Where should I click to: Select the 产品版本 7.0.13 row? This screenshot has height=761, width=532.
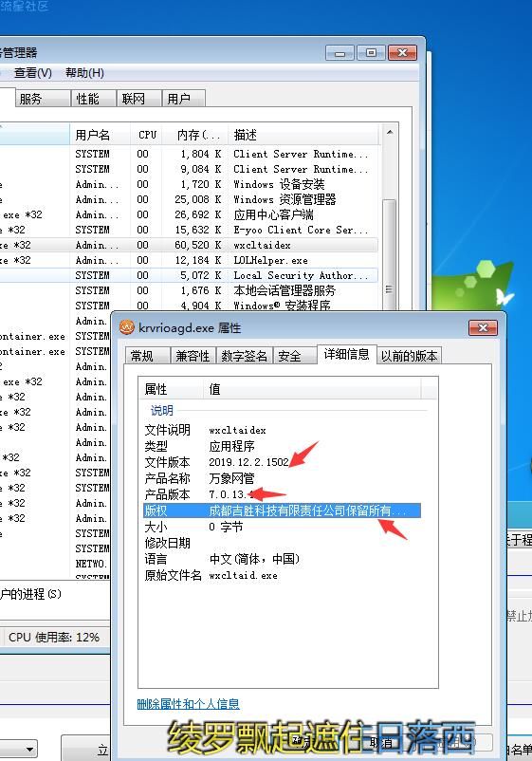[282, 494]
